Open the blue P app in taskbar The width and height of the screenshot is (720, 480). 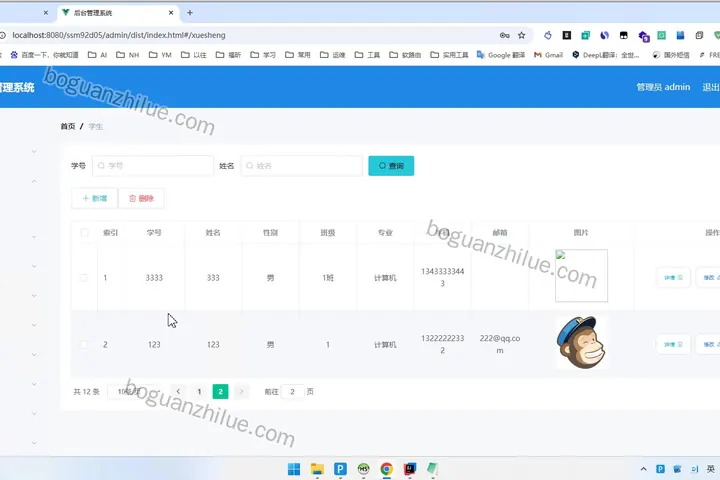point(340,469)
